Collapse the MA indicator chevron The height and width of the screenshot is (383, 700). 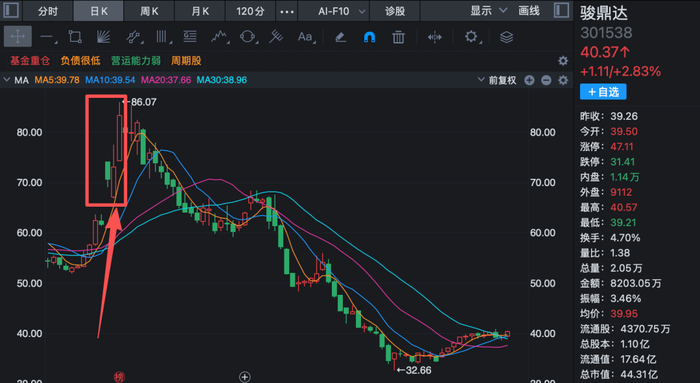[x=7, y=80]
